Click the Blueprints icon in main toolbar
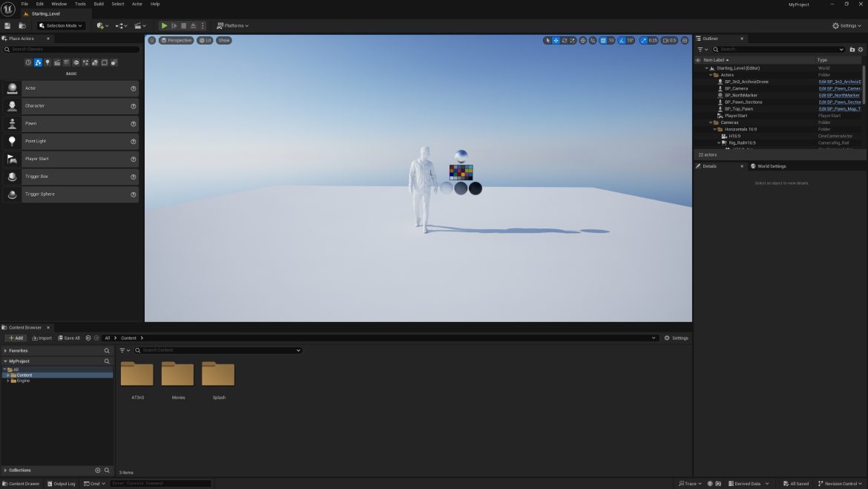868x489 pixels. point(121,25)
